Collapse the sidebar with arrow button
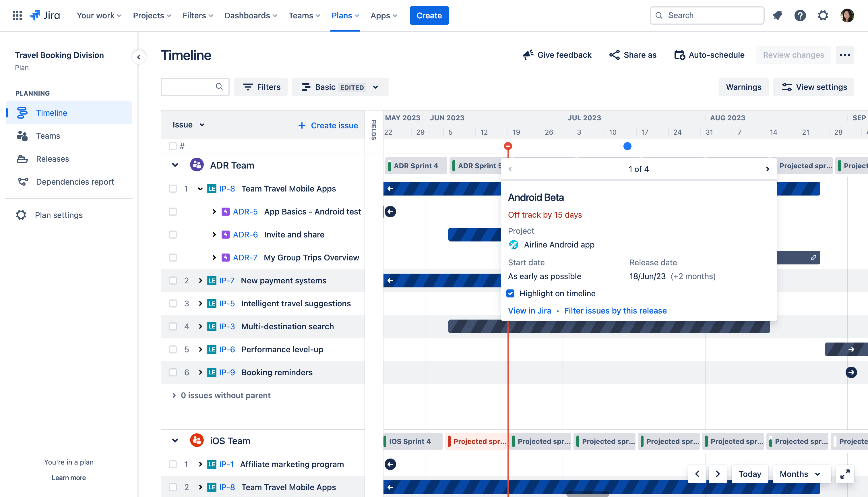Viewport: 868px width, 497px height. (139, 57)
